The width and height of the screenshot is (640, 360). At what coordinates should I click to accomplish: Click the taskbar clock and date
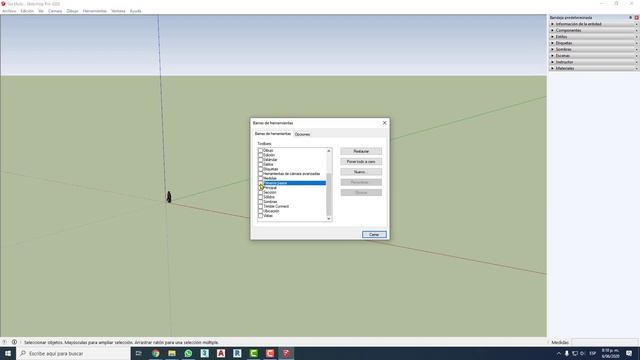[x=611, y=353]
